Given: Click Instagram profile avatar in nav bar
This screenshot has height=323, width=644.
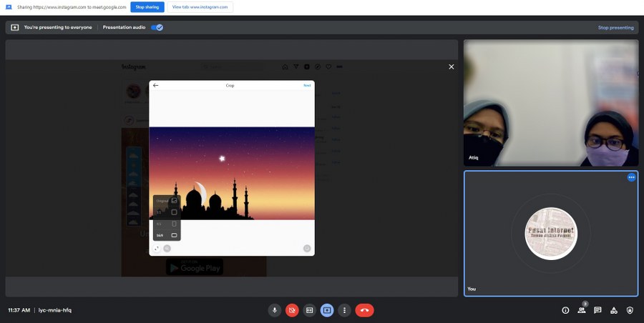Looking at the screenshot, I should pyautogui.click(x=339, y=67).
